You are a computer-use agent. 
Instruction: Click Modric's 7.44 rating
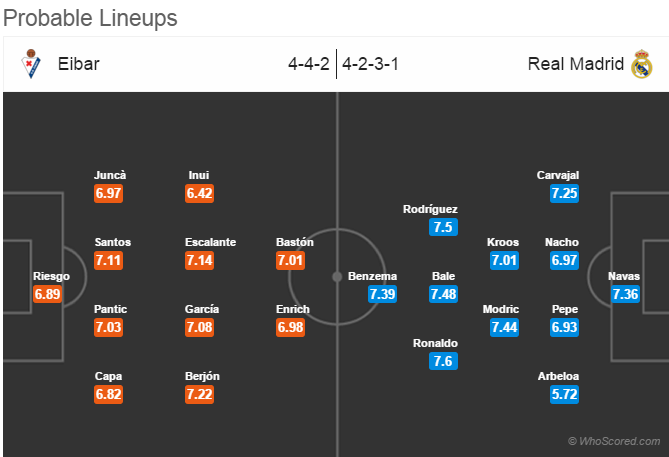click(x=504, y=327)
